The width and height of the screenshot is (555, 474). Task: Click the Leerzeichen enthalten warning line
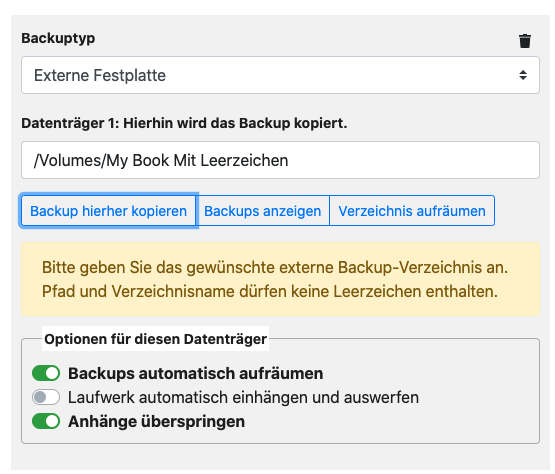pos(270,291)
